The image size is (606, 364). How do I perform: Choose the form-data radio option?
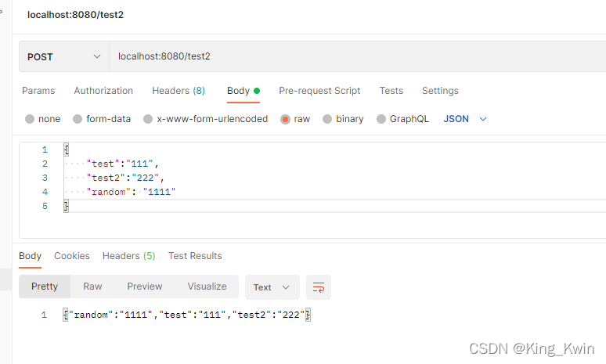78,119
